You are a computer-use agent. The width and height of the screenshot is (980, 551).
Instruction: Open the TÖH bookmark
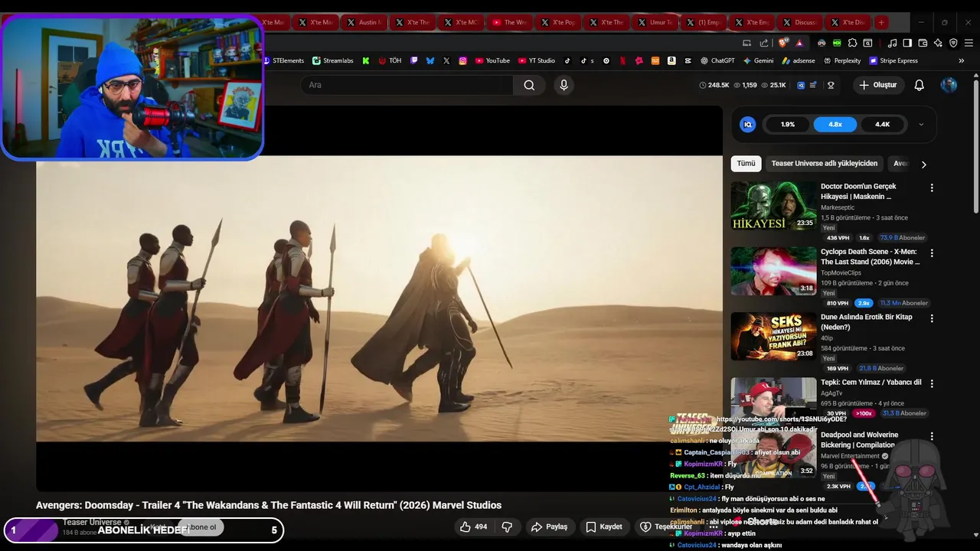coord(390,60)
